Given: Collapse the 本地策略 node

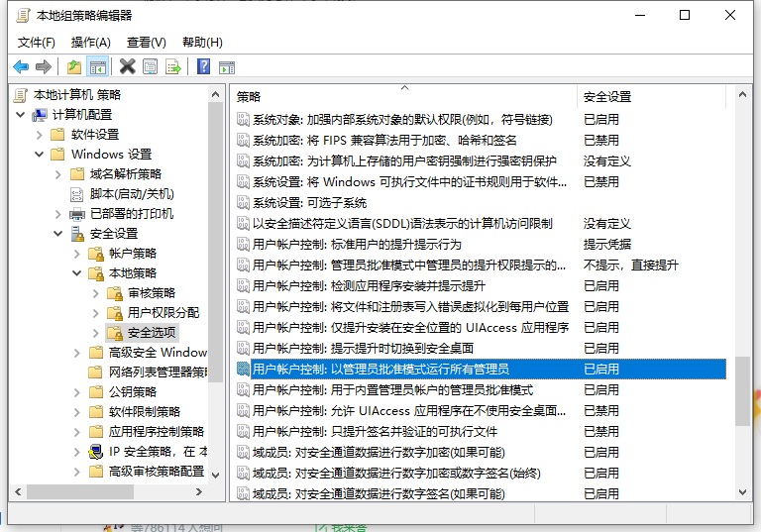Looking at the screenshot, I should point(77,273).
